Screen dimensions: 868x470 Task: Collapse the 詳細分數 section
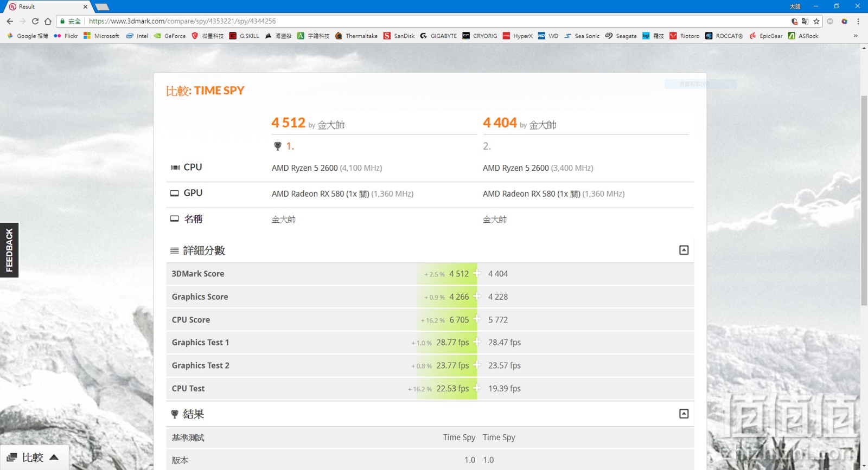click(684, 250)
